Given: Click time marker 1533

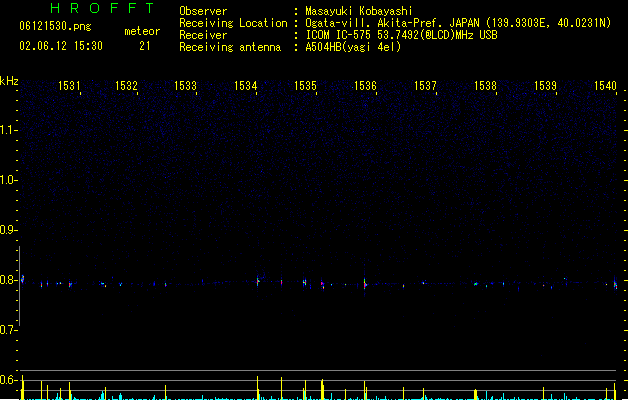Looking at the screenshot, I should pos(185,85).
